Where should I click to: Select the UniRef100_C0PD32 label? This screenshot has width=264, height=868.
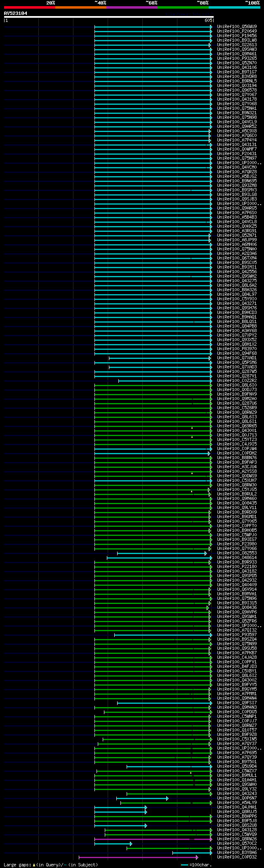237,857
